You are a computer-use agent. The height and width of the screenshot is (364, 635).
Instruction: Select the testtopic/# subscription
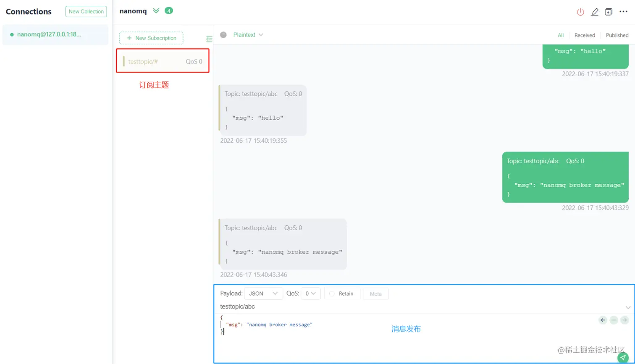[x=163, y=61]
